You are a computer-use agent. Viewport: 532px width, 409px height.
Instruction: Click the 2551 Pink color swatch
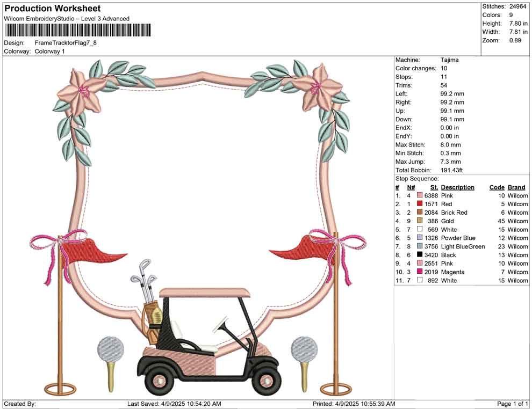pos(420,264)
